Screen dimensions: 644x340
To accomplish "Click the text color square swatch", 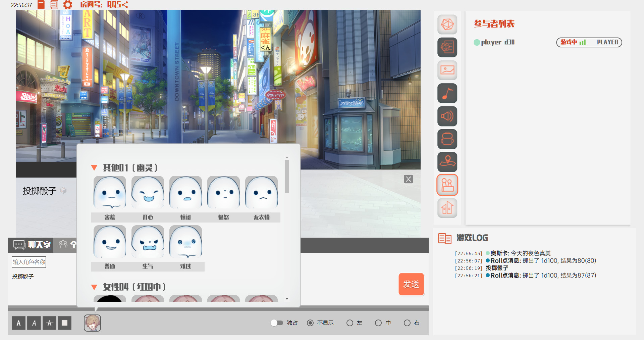I will pyautogui.click(x=64, y=323).
